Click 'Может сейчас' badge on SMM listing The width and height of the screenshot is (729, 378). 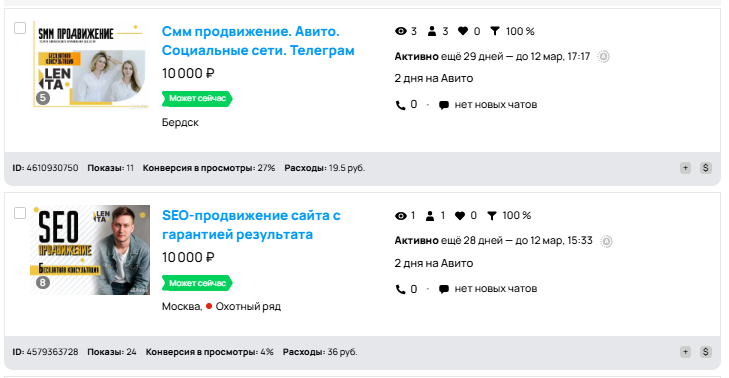197,99
